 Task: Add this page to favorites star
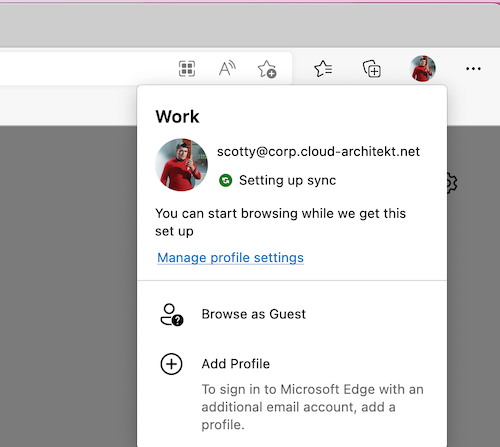coord(267,69)
